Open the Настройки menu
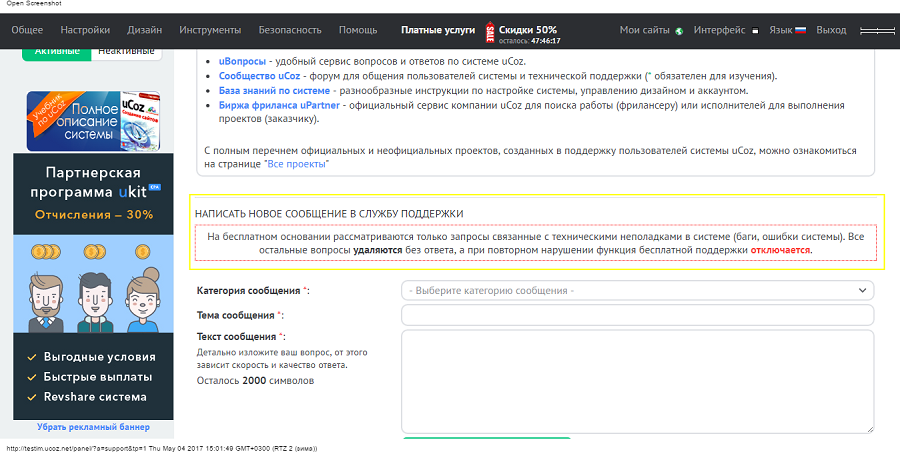This screenshot has width=900, height=452. 85,30
